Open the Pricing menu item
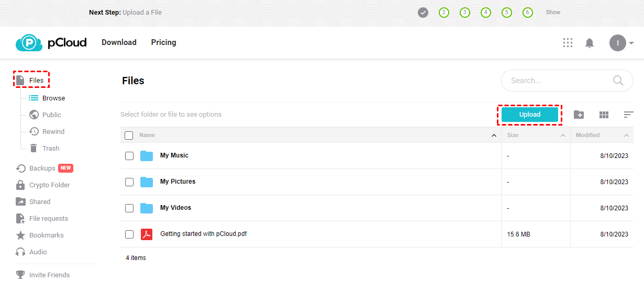Screen dimensions: 644x293 point(163,42)
